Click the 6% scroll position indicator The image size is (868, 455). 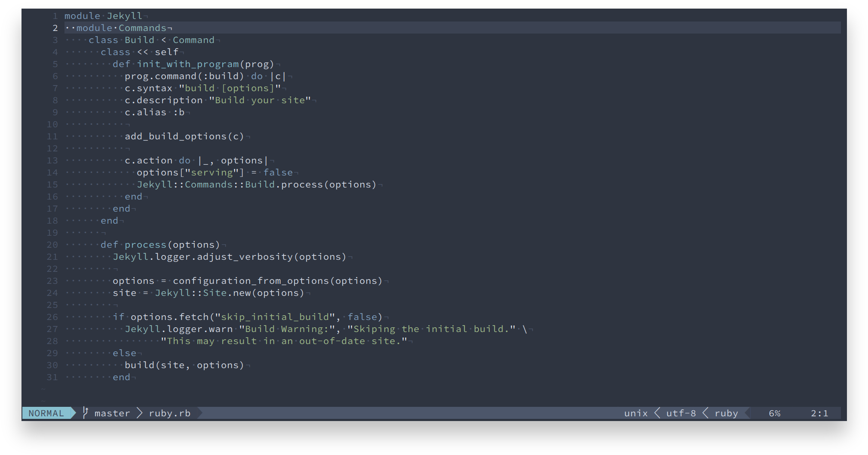coord(774,413)
